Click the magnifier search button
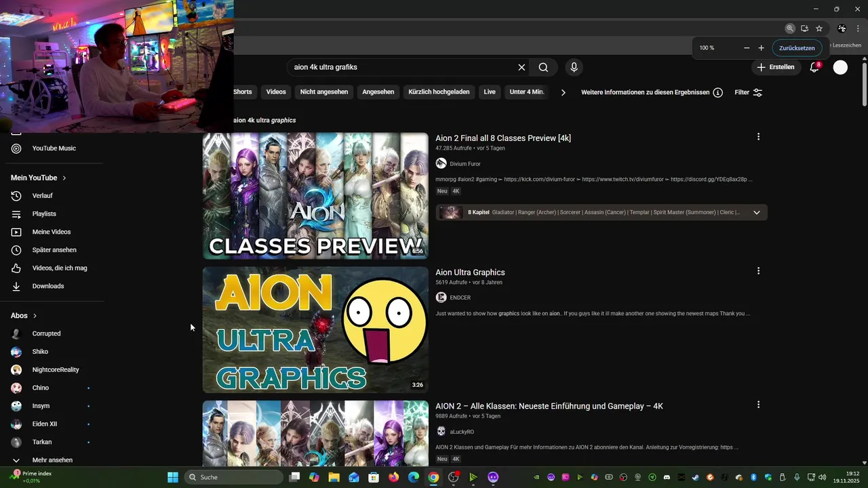Image resolution: width=868 pixels, height=488 pixels. (544, 67)
